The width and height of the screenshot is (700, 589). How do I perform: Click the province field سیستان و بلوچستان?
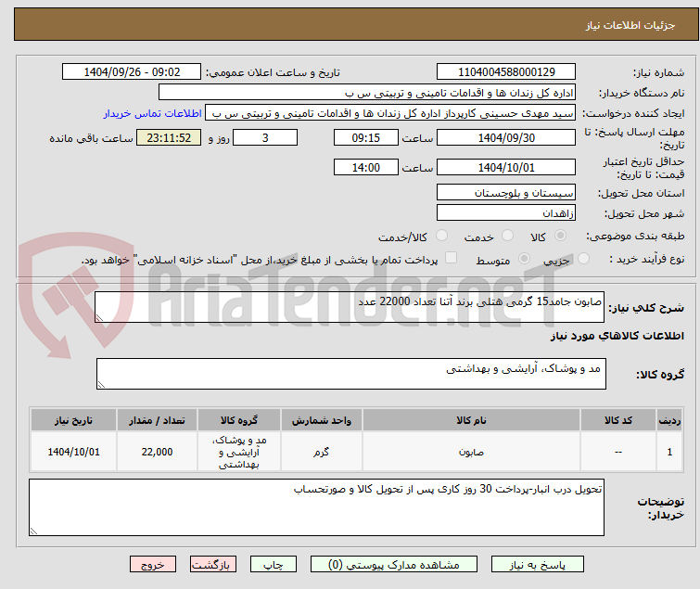pos(506,192)
